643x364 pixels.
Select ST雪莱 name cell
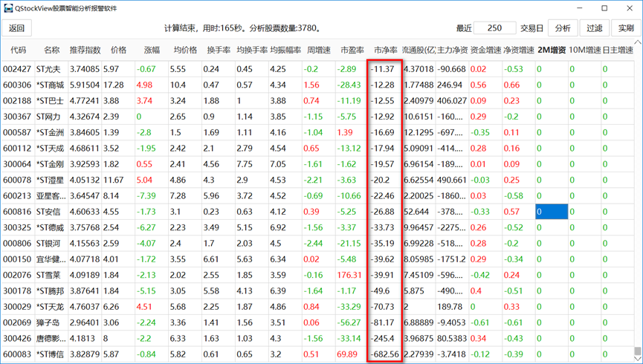[x=52, y=275]
